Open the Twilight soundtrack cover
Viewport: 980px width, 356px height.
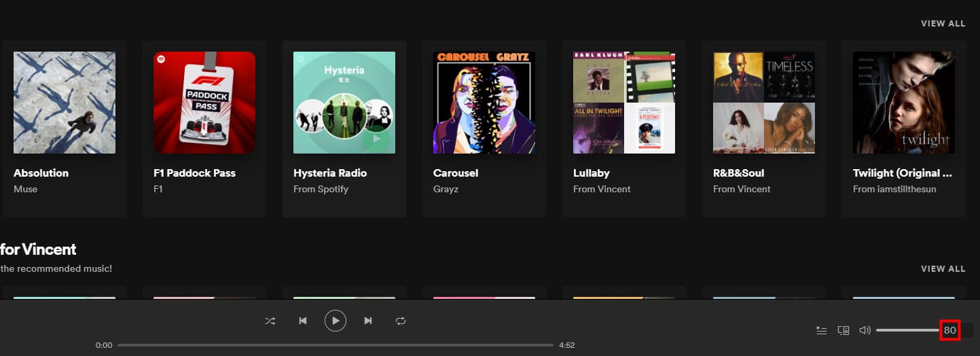[x=904, y=103]
